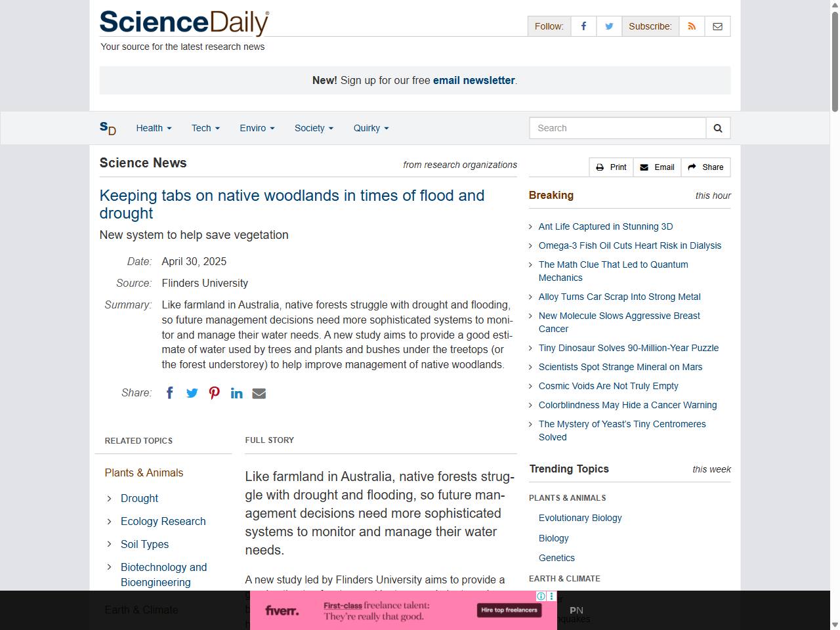
Task: Share the article on Twitter
Action: click(x=192, y=392)
